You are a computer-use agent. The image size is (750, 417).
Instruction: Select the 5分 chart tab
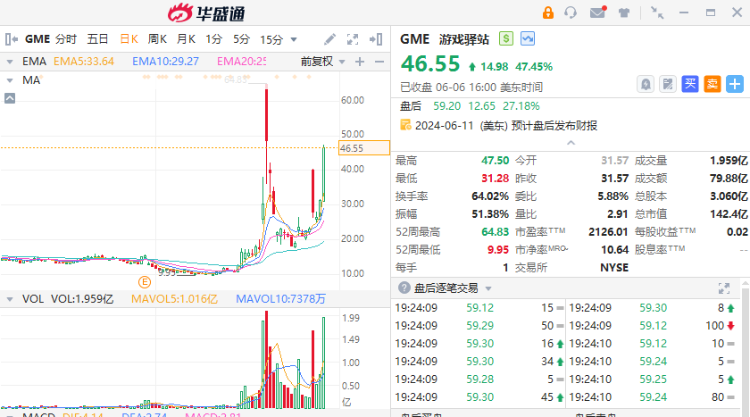(x=242, y=39)
